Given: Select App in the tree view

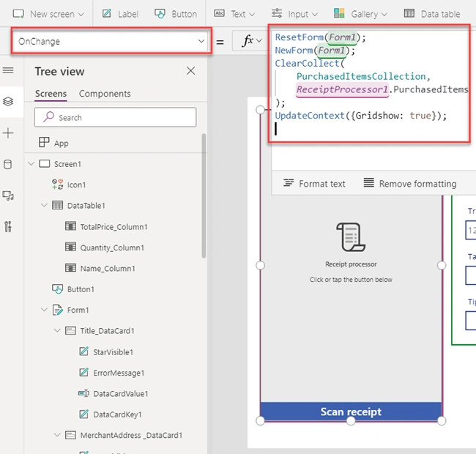Looking at the screenshot, I should coord(61,144).
